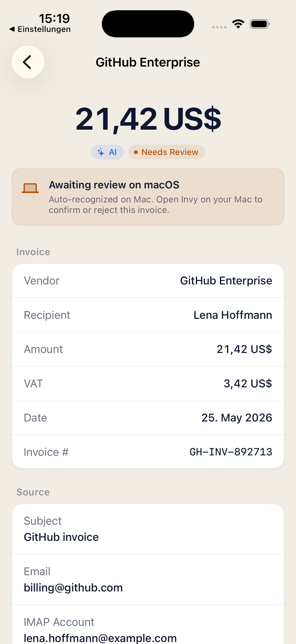Tap the Auto-recognized on Mac description text
296x644 pixels.
coord(156,205)
